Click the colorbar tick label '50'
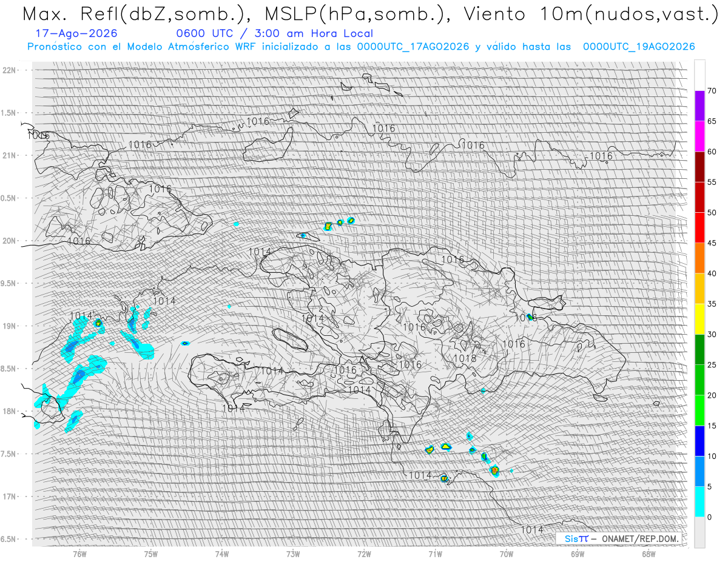 [712, 213]
